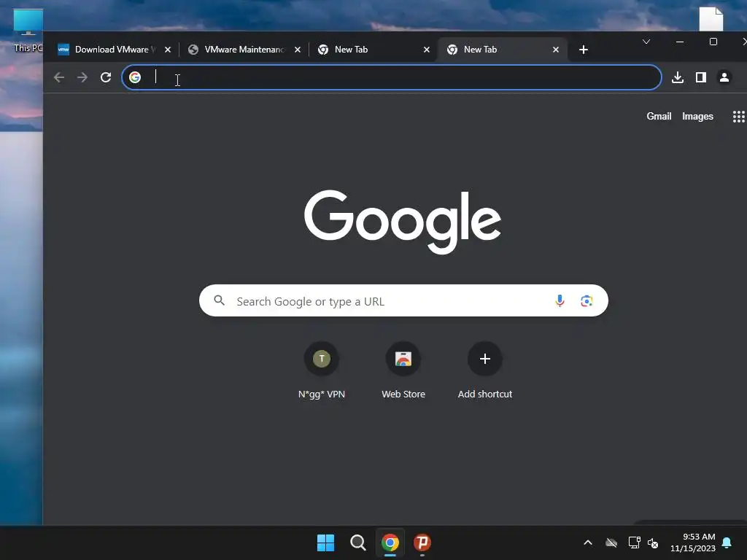The image size is (747, 560).
Task: Open Gmail link
Action: 659,116
